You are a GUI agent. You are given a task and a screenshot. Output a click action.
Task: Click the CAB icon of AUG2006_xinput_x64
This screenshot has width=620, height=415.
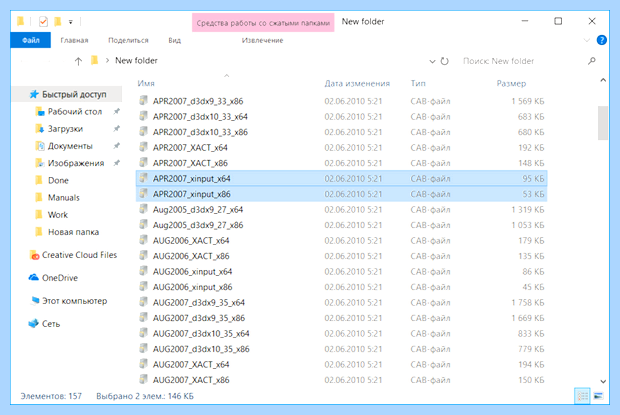tap(143, 271)
